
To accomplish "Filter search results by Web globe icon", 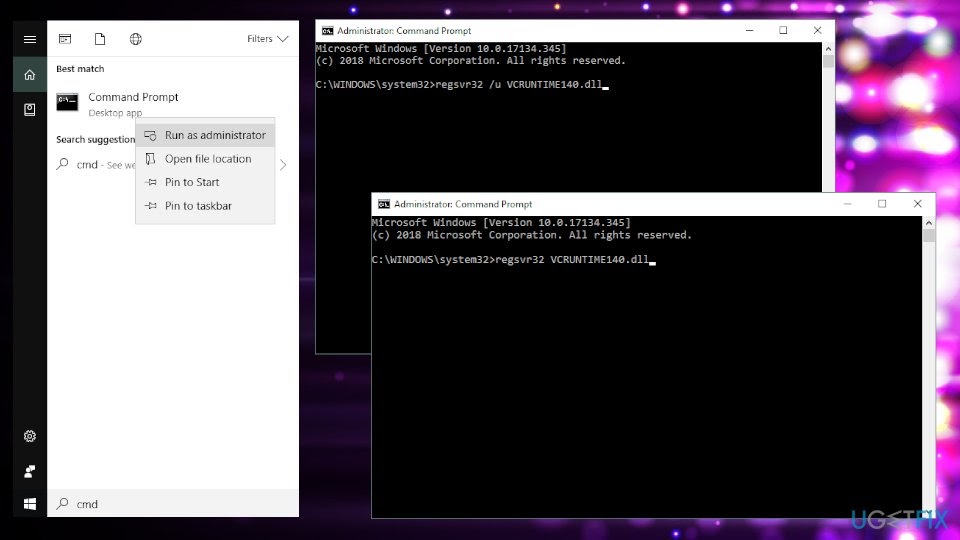I will coord(135,39).
